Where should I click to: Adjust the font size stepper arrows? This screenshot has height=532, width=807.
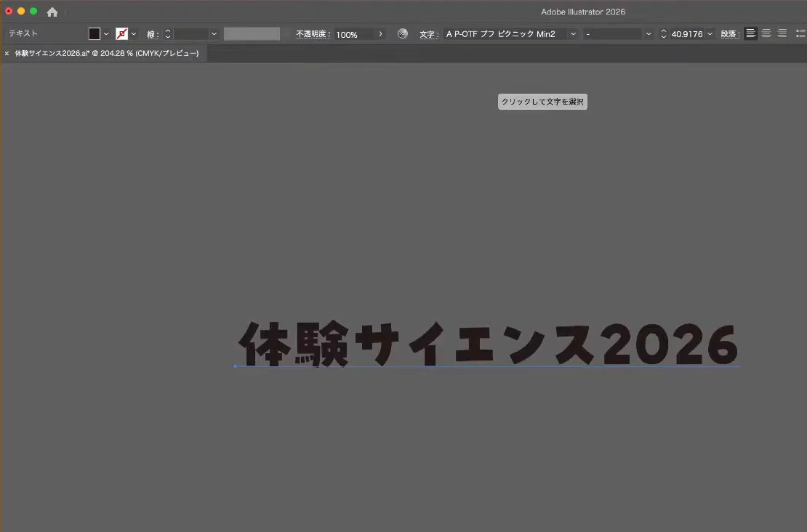pyautogui.click(x=663, y=34)
